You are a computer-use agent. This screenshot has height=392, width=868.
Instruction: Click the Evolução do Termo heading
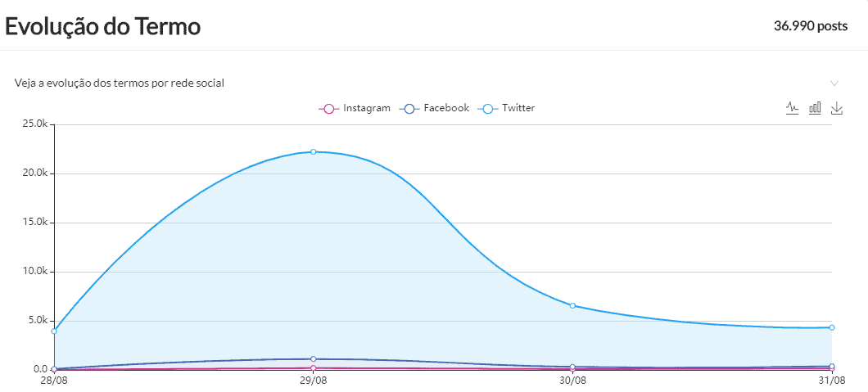(x=103, y=26)
